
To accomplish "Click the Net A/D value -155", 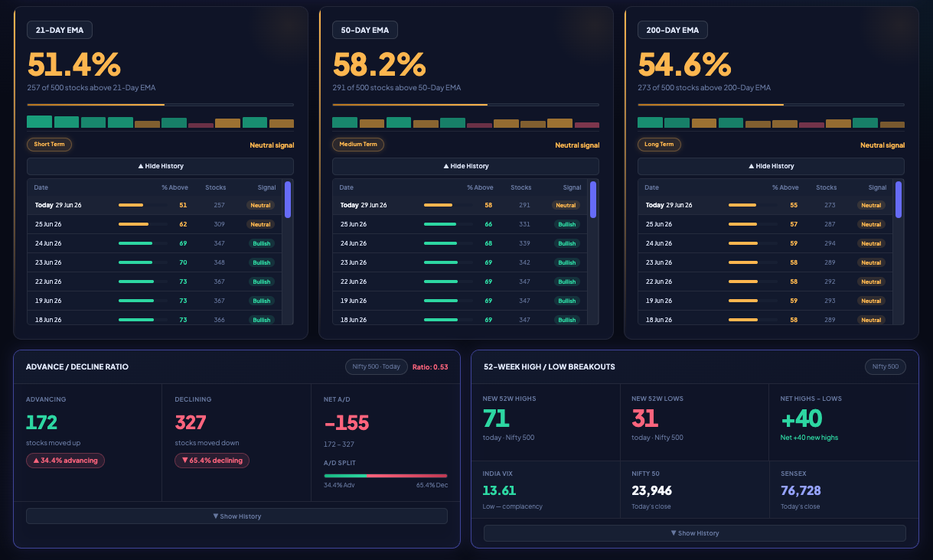I will 347,422.
